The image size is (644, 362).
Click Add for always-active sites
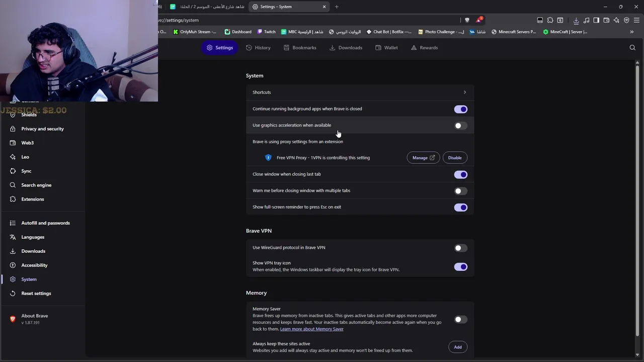[458, 347]
